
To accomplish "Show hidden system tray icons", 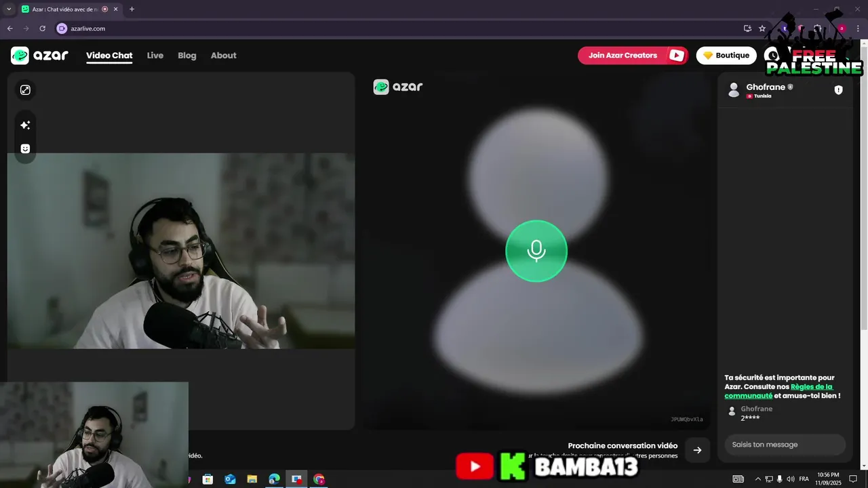I will 758,479.
